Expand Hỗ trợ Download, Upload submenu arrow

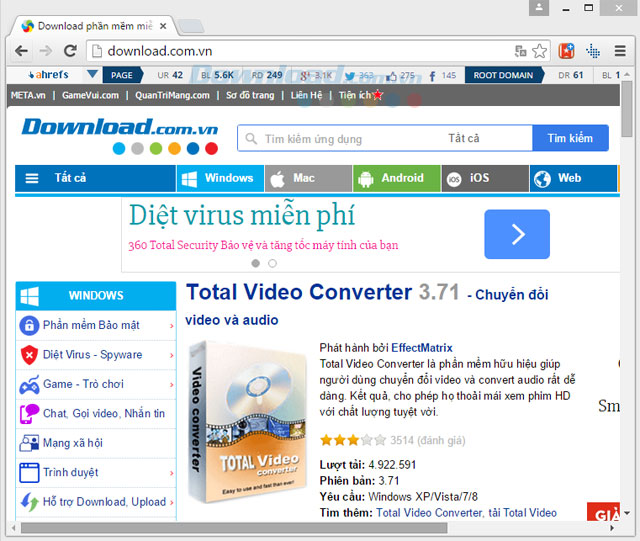pyautogui.click(x=171, y=502)
